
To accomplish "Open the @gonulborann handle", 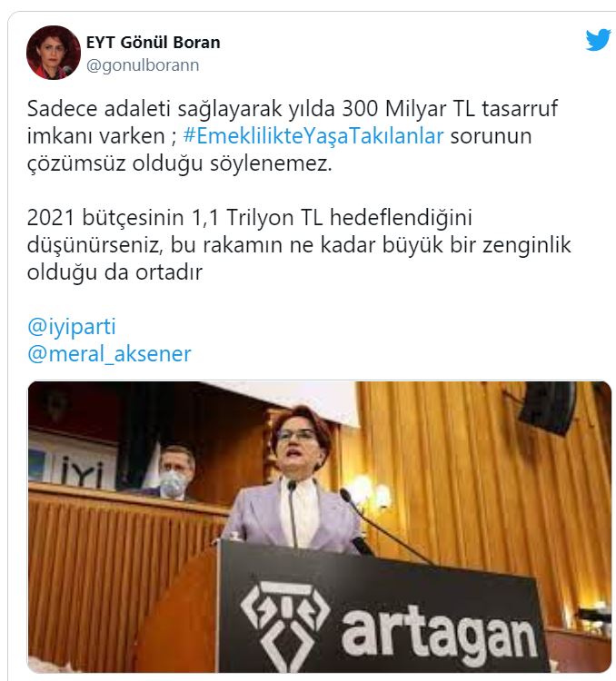I will click(143, 65).
